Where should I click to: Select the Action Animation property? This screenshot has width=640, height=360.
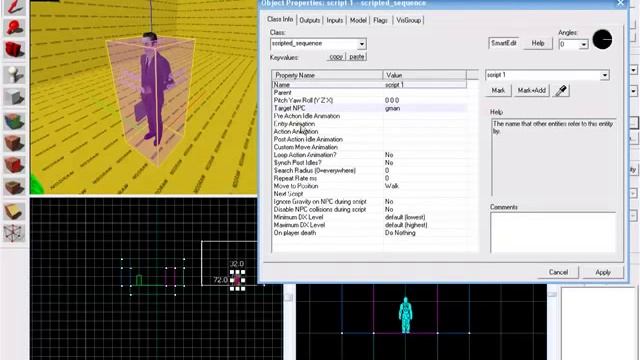pyautogui.click(x=369, y=131)
